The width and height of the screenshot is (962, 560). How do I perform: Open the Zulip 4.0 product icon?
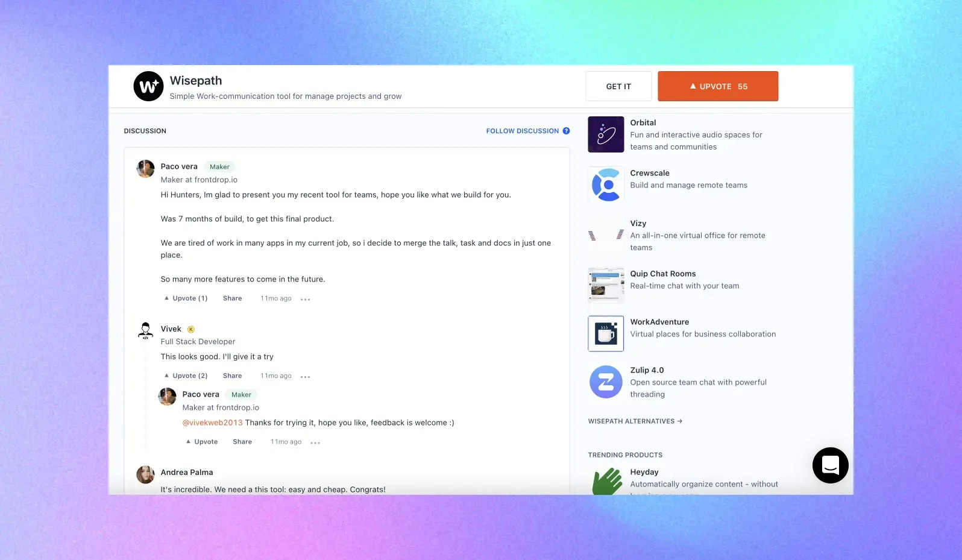tap(606, 382)
